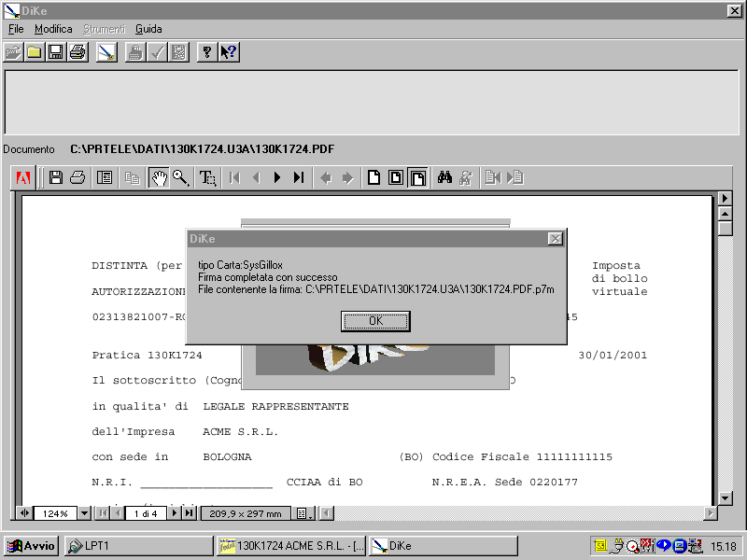
Task: Open the page layout dropdown in status bar
Action: point(303,513)
